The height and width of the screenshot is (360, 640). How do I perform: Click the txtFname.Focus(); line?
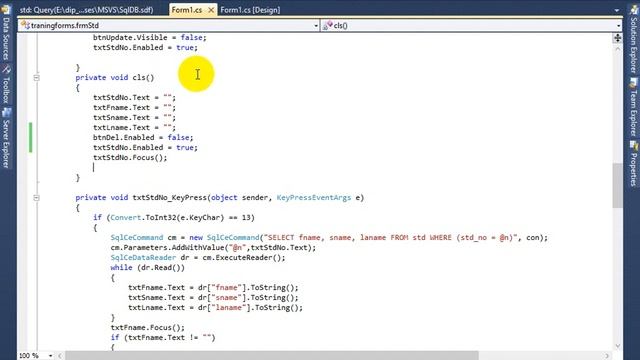[147, 328]
